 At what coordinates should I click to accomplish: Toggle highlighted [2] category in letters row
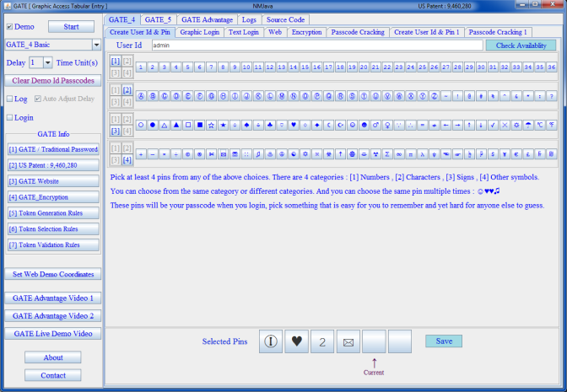coord(127,90)
